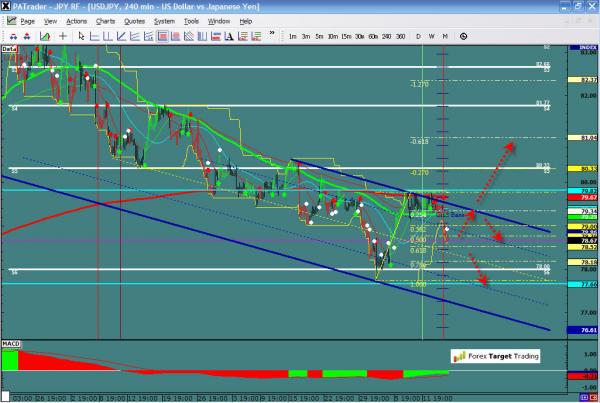Click the first orange retracement lines icon
600x403 pixels.
tap(243, 36)
